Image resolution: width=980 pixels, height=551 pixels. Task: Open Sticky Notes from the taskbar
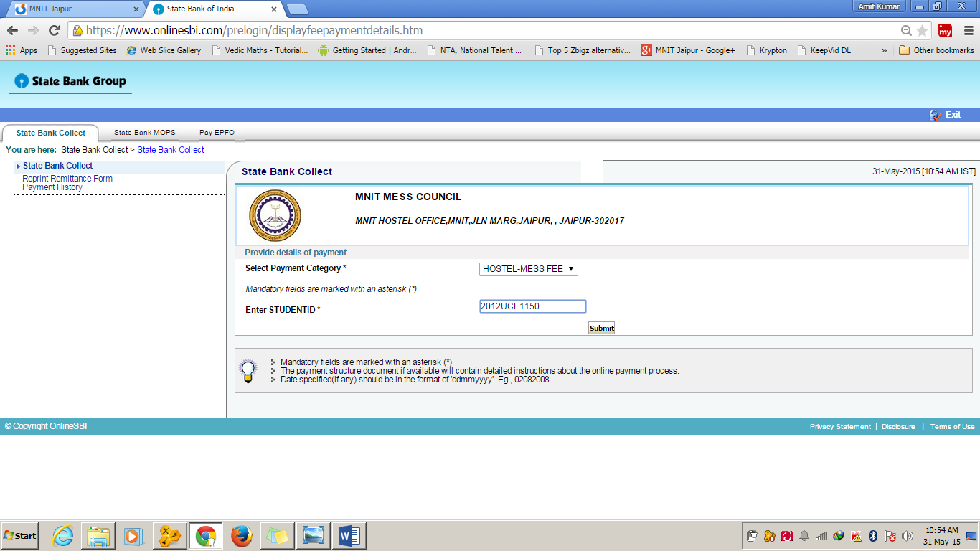pyautogui.click(x=278, y=536)
